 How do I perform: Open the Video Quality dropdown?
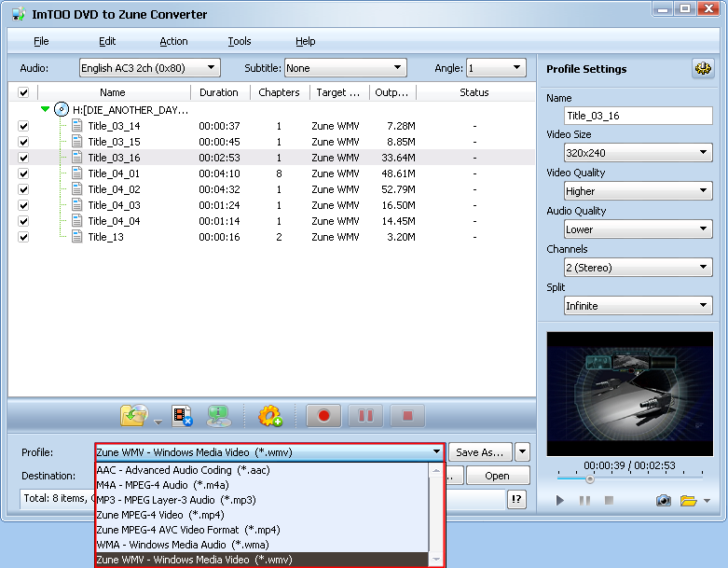[x=639, y=191]
